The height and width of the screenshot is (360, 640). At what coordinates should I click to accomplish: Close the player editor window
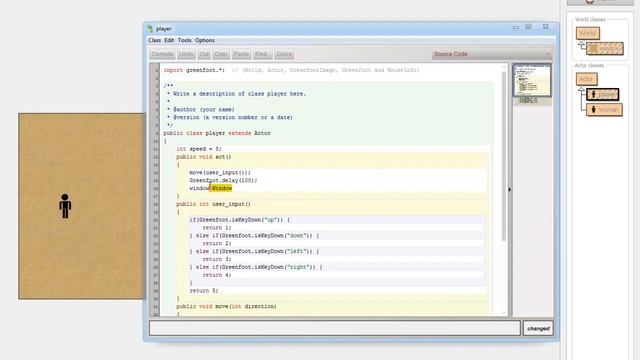[545, 27]
